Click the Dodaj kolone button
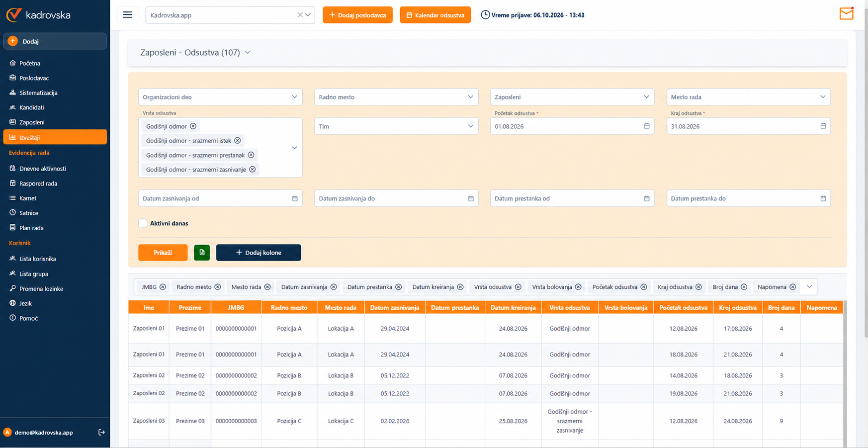868x448 pixels. (x=259, y=253)
